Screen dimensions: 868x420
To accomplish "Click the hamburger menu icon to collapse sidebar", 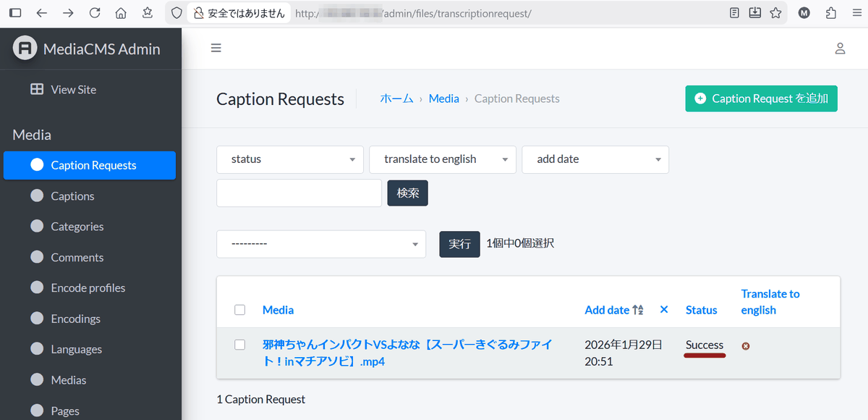I will click(216, 49).
